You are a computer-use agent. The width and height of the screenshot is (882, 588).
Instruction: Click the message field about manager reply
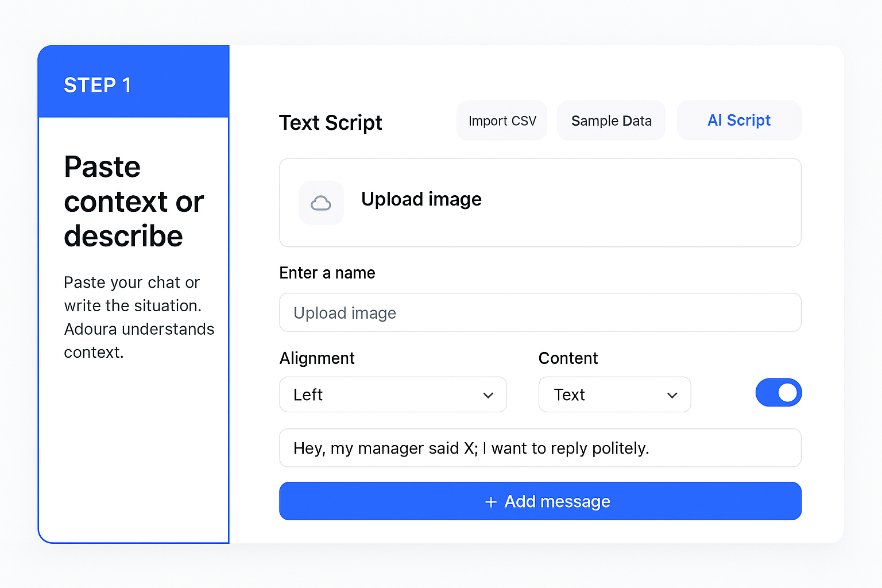pyautogui.click(x=540, y=448)
